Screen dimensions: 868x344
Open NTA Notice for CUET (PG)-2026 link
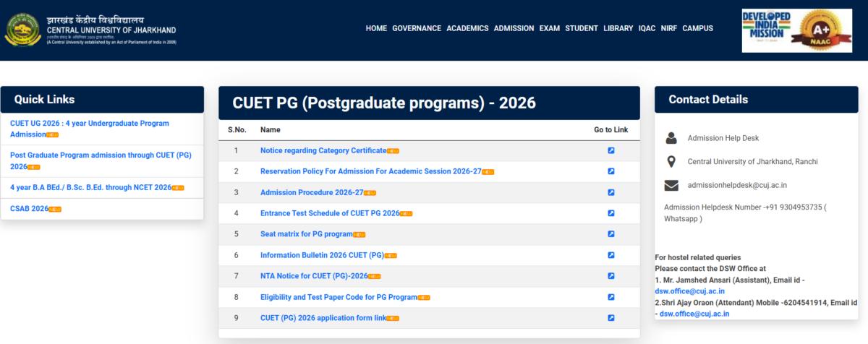tap(314, 276)
